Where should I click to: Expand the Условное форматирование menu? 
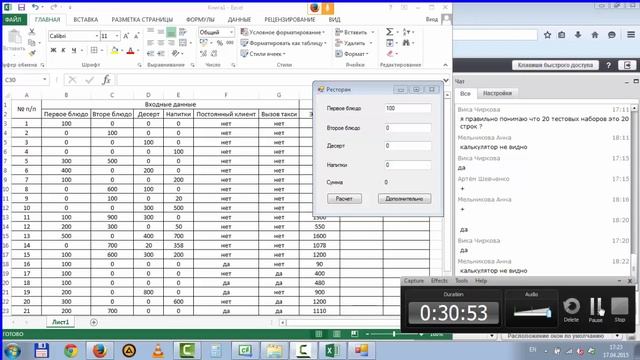pos(283,32)
